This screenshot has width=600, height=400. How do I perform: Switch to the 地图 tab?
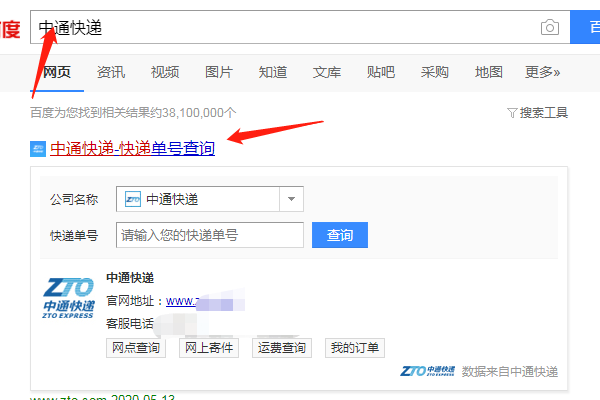coord(489,72)
